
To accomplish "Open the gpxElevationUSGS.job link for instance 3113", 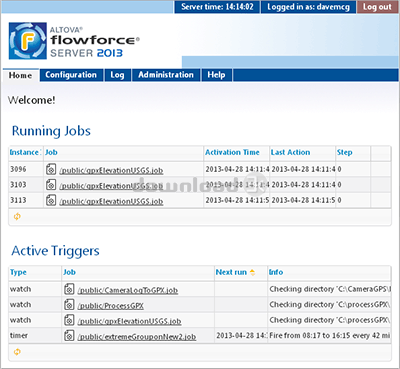I will coord(111,201).
